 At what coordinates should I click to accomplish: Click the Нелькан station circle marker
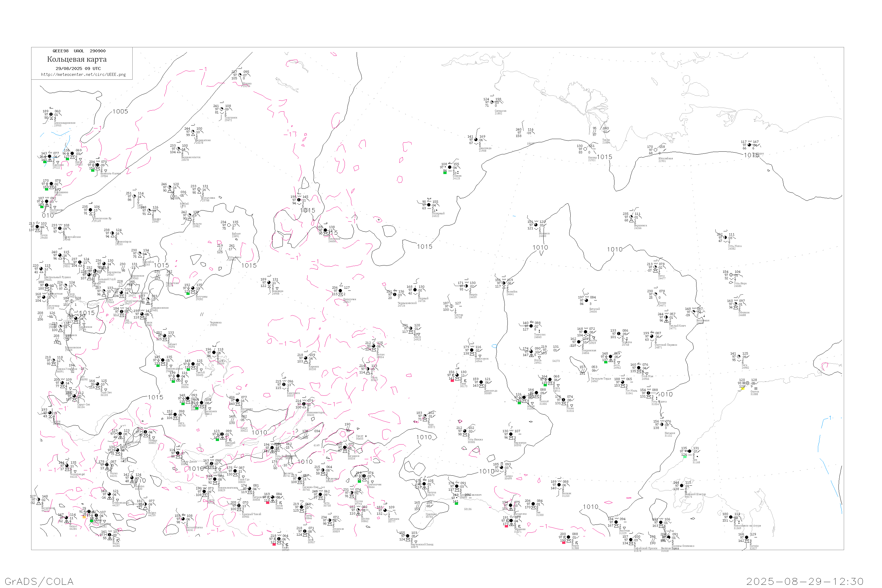coord(661,425)
